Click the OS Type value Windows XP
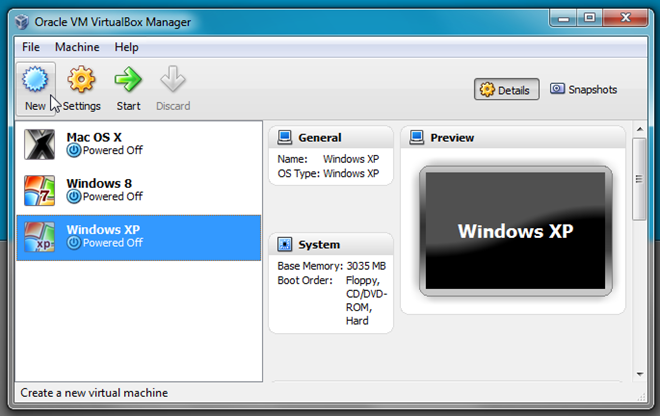The width and height of the screenshot is (660, 416). 351,173
